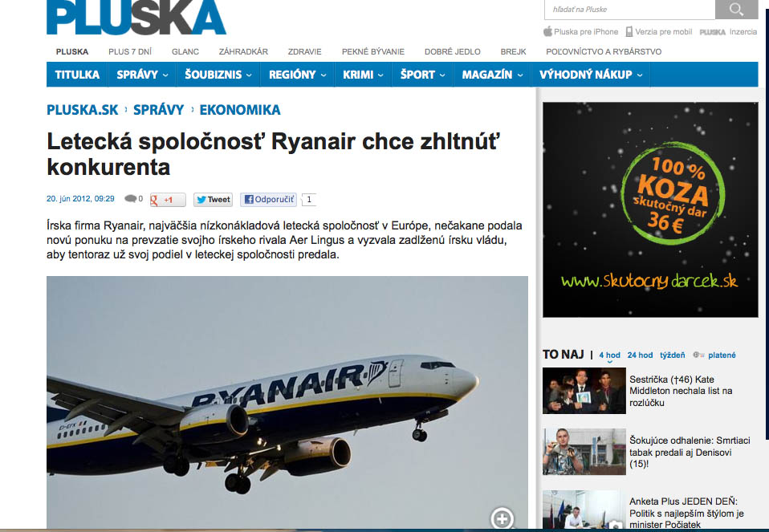769x532 pixels.
Task: Click the search magnifier button
Action: coord(736,10)
